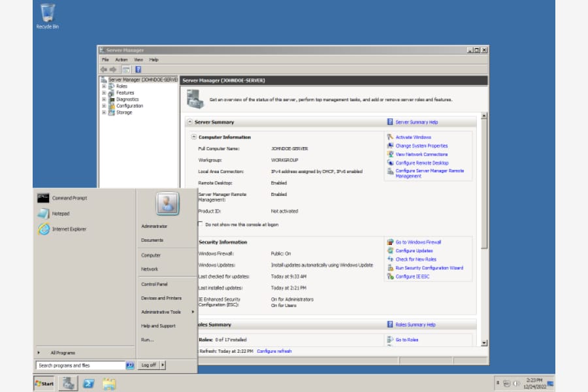
Task: Click the Configure Remote Desktop link
Action: (x=422, y=163)
